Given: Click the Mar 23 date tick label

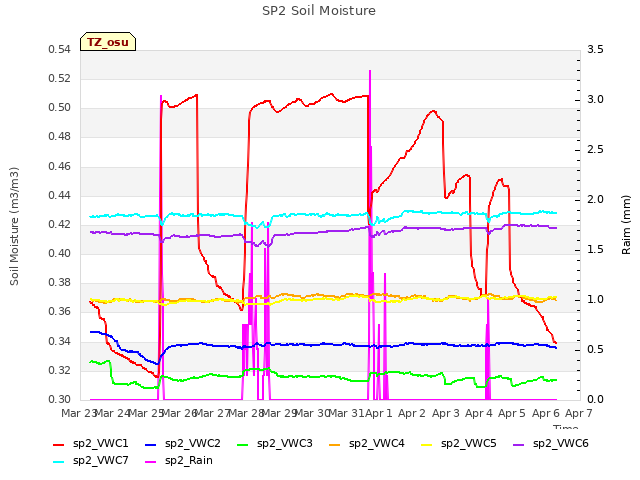Looking at the screenshot, I should [78, 413].
